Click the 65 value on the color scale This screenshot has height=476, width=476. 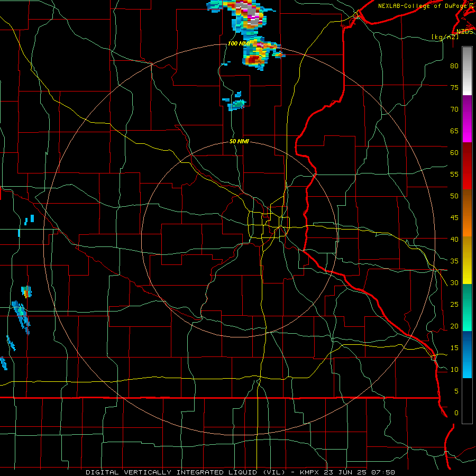(454, 131)
